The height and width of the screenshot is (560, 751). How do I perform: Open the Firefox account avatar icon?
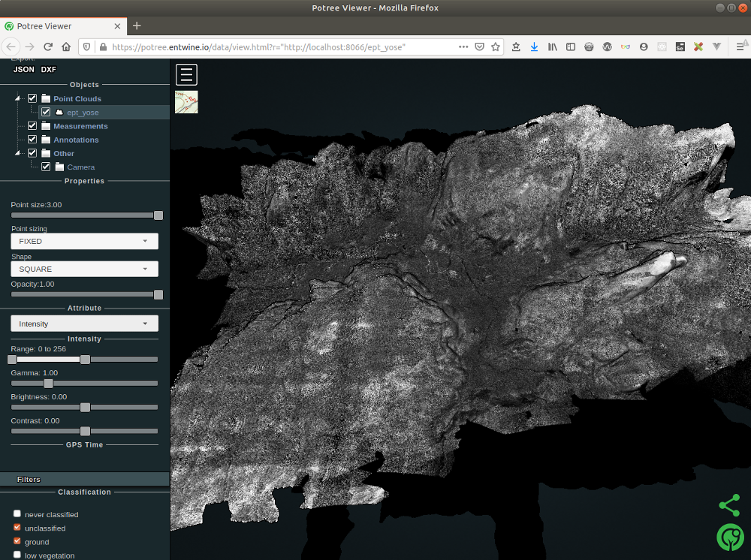(x=644, y=47)
